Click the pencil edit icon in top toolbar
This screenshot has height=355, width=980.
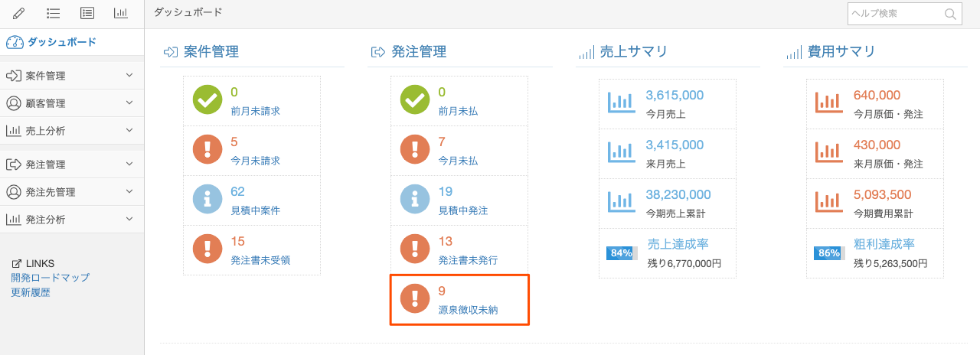19,13
